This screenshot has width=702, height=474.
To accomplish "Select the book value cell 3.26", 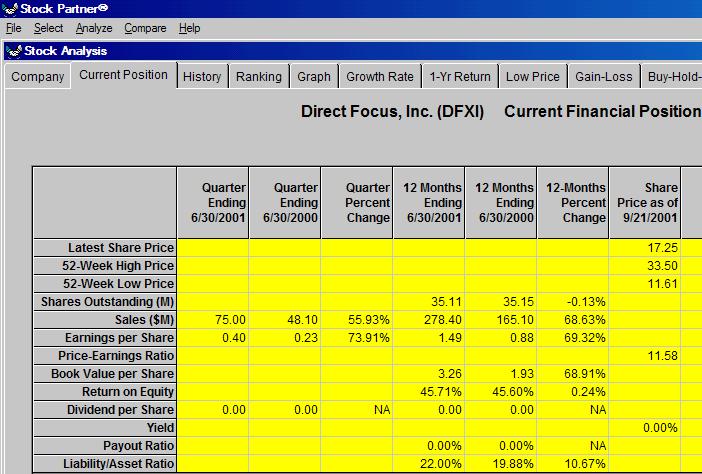I will [x=429, y=374].
